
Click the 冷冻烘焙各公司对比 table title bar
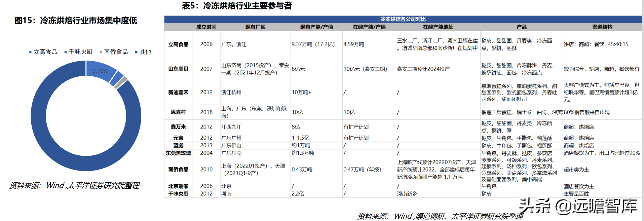403,19
